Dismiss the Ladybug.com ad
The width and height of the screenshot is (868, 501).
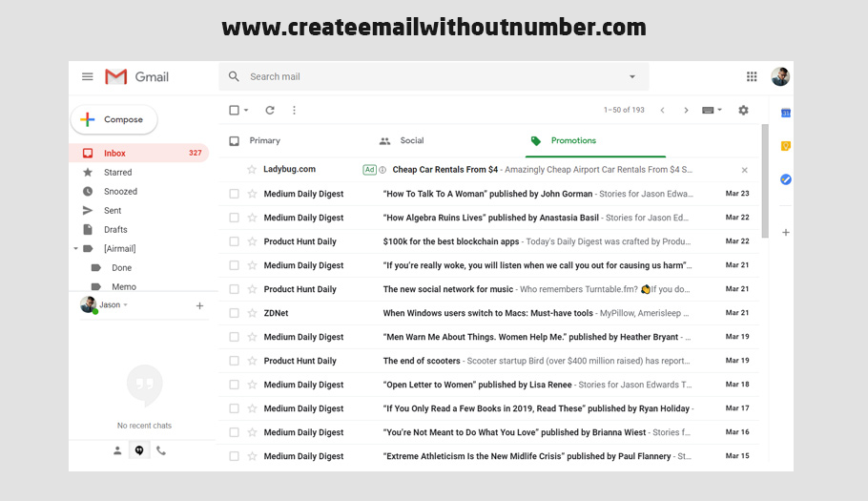745,170
